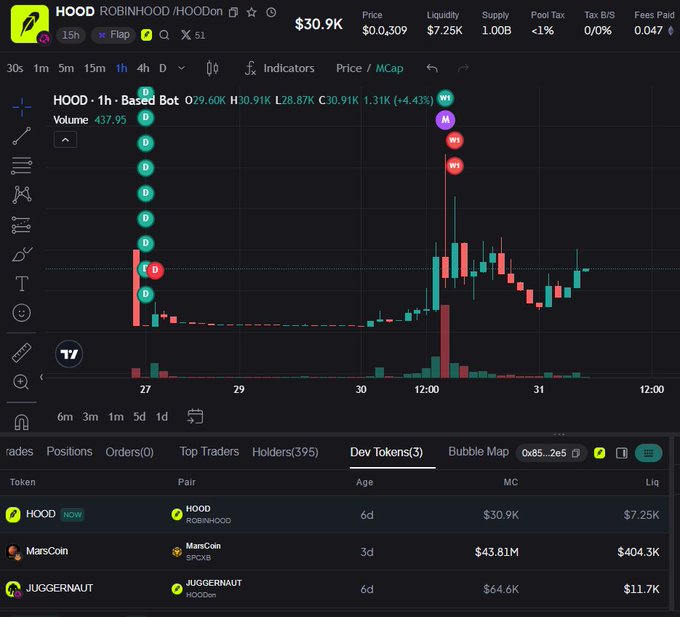The image size is (680, 617).
Task: Set the timeframe to D
Action: point(163,68)
